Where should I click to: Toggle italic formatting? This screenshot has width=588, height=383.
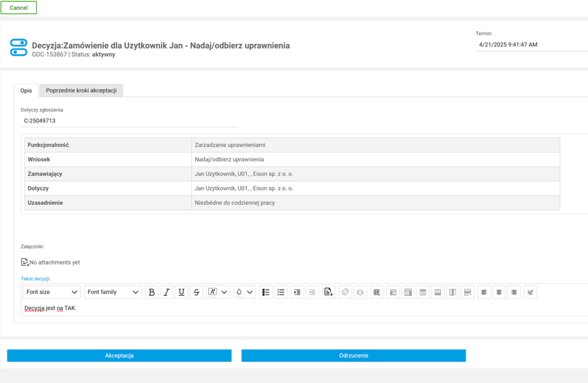tap(166, 293)
